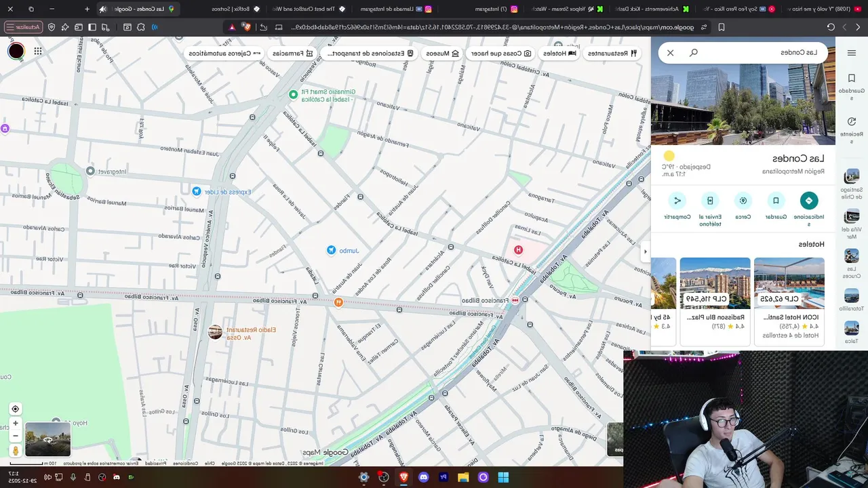Viewport: 868px width, 488px height.
Task: Open the Recientes sidebar section
Action: click(x=852, y=129)
